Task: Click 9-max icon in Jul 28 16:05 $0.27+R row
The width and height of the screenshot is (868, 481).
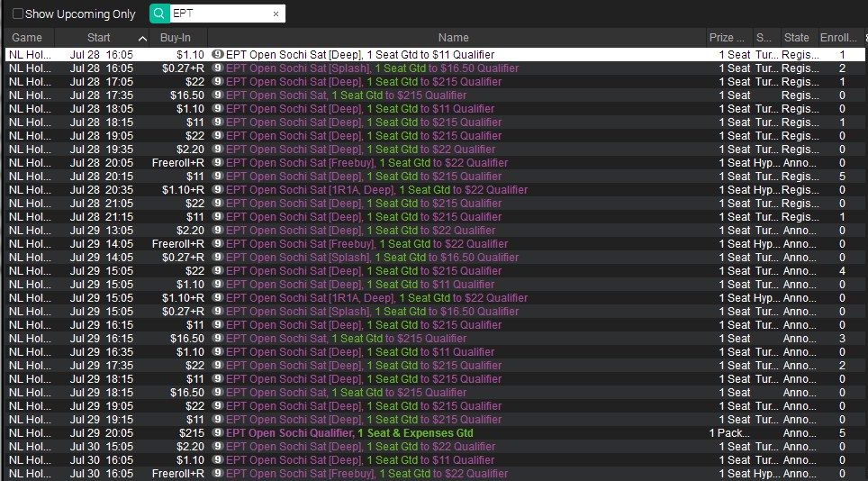Action: 218,68
